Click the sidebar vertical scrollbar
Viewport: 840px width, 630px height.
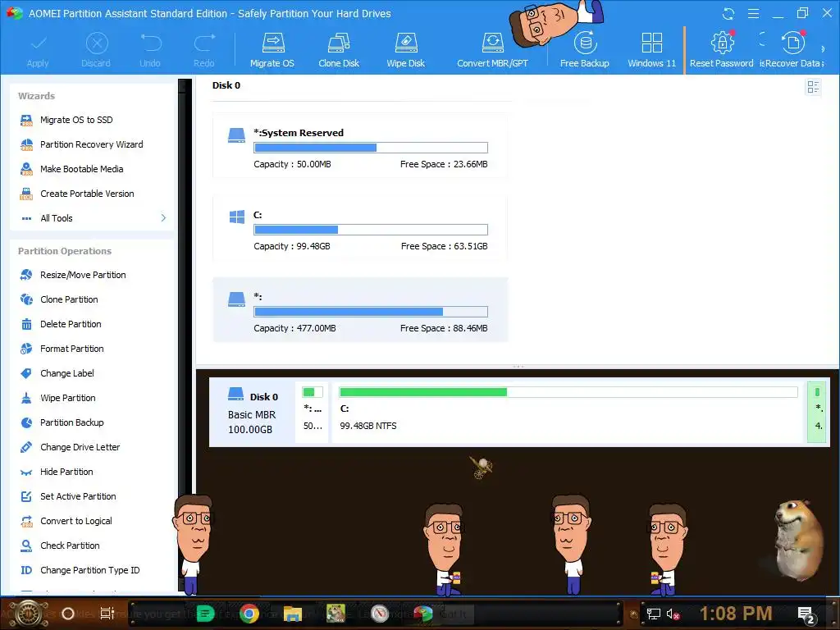coord(185,335)
